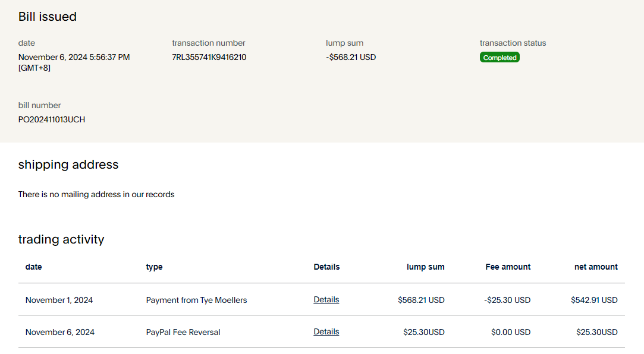Click the 'net amount' column header
Image resolution: width=644 pixels, height=354 pixels.
click(596, 267)
